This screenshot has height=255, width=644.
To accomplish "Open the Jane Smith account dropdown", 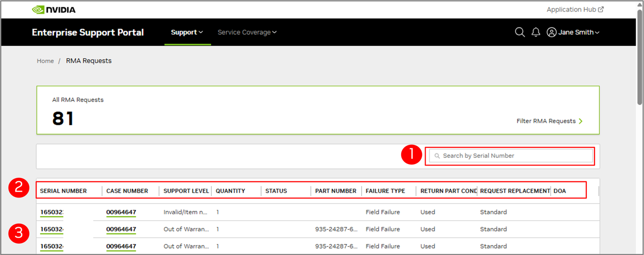I will (573, 32).
